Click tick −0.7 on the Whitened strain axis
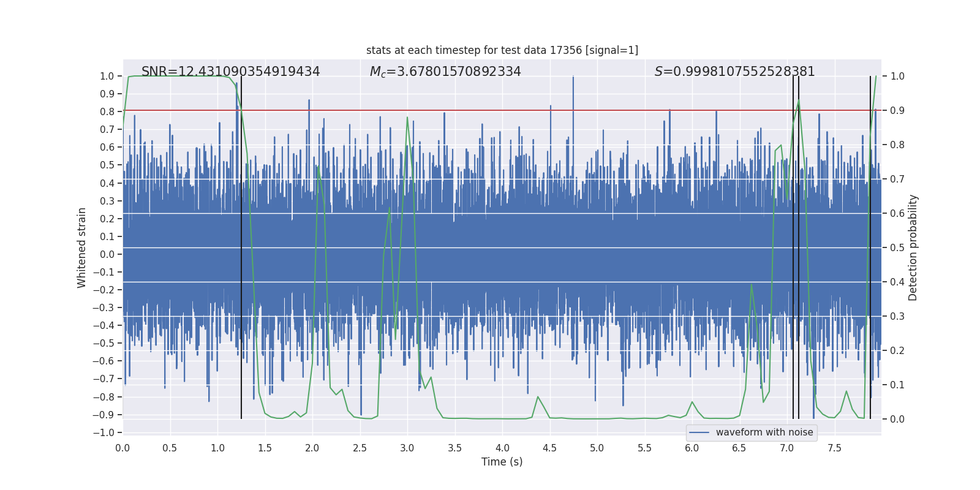Screen dimensions: 980x490 (104, 379)
